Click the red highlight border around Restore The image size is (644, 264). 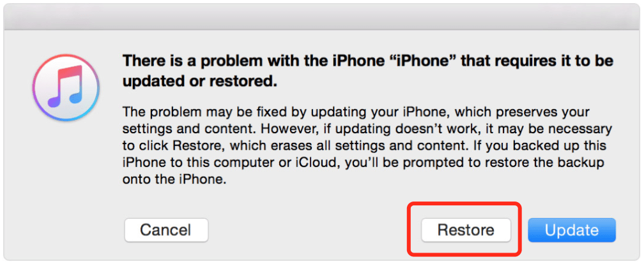tap(464, 204)
